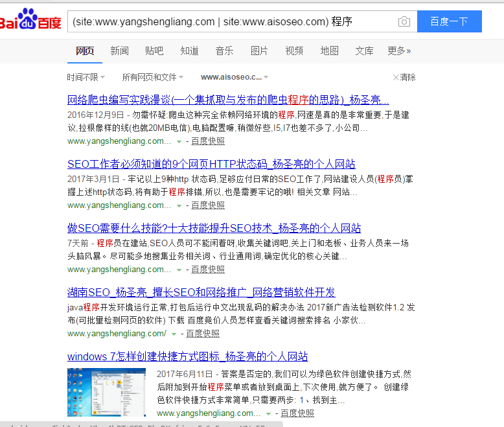This screenshot has height=427, width=504.
Task: Click URL www.yangshengliang.com... under 做SEO需要什么技能 result
Action: (x=119, y=270)
